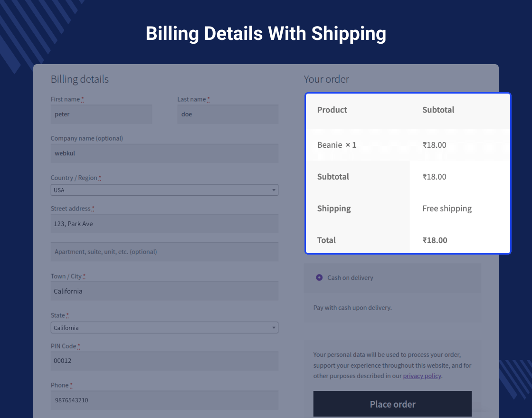The height and width of the screenshot is (418, 532).
Task: Select the Phone number field
Action: (x=164, y=400)
